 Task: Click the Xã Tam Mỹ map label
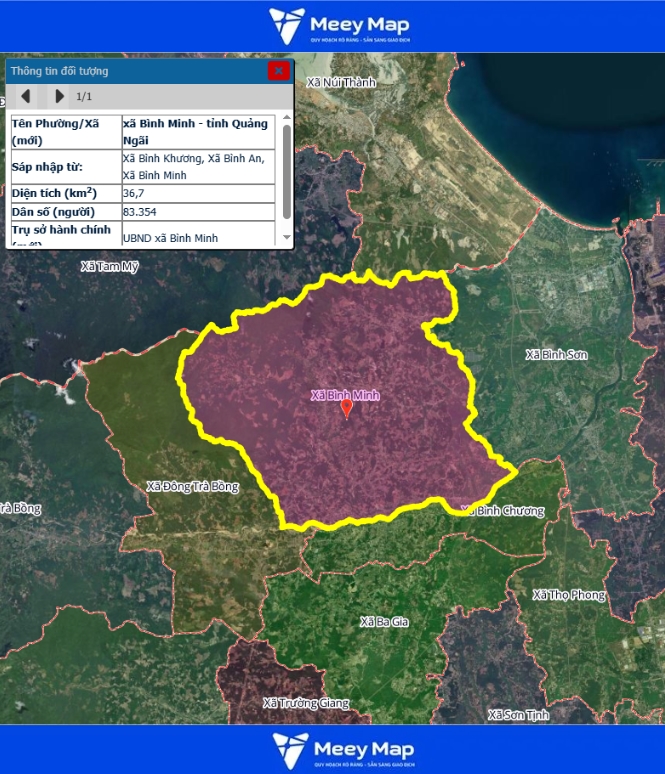tap(111, 267)
